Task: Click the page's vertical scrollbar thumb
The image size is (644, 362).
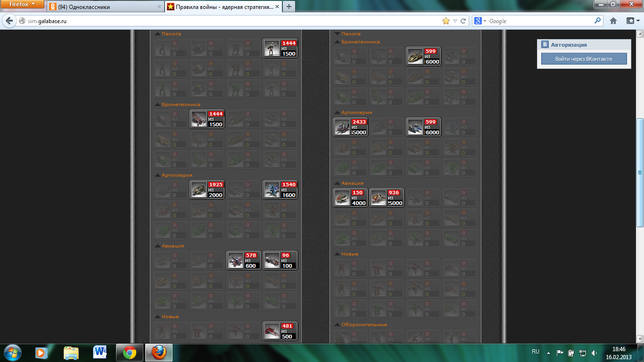Action: click(640, 172)
